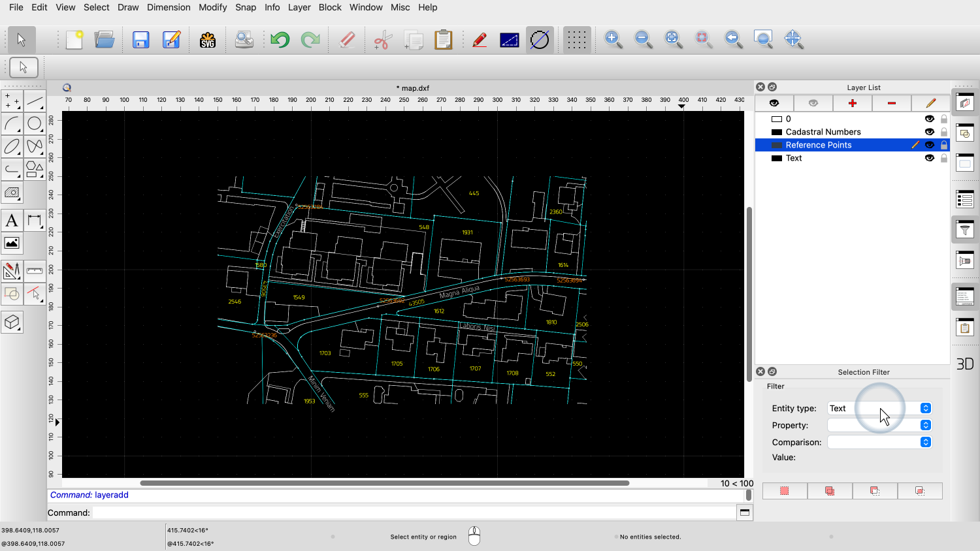Viewport: 980px width, 551px height.
Task: Toggle lock on layer 0
Action: 944,119
